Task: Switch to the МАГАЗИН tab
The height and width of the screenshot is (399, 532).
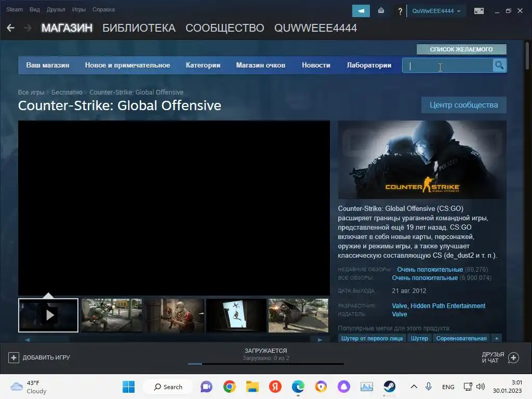Action: (x=67, y=28)
